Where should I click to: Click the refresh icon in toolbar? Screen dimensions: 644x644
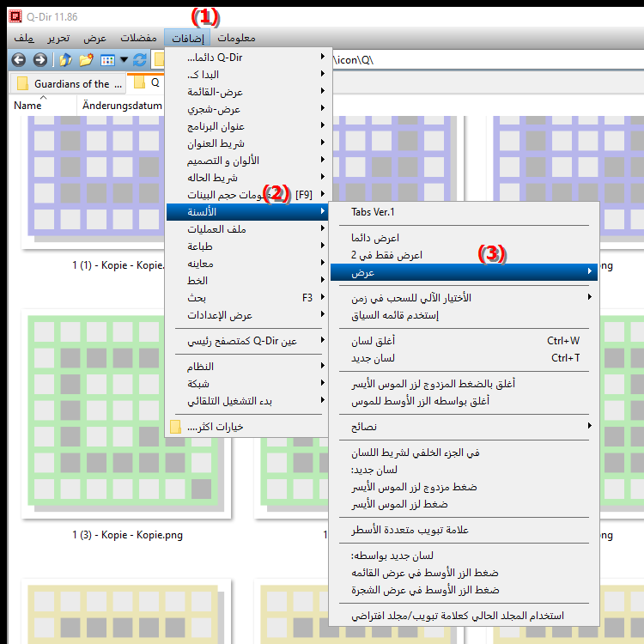[x=140, y=60]
